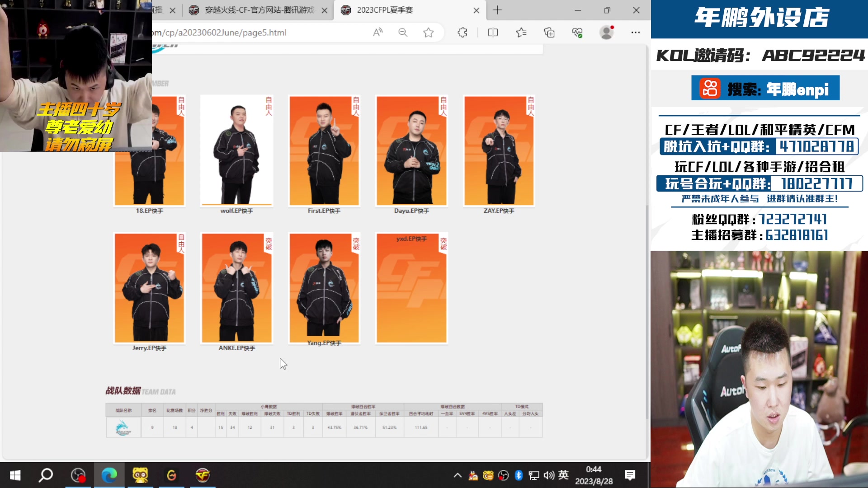Open the OBS recording app in taskbar
The height and width of the screenshot is (488, 868).
[x=78, y=475]
